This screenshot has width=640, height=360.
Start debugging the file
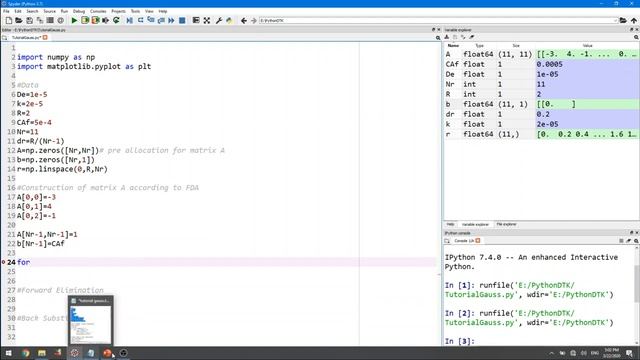[x=129, y=20]
